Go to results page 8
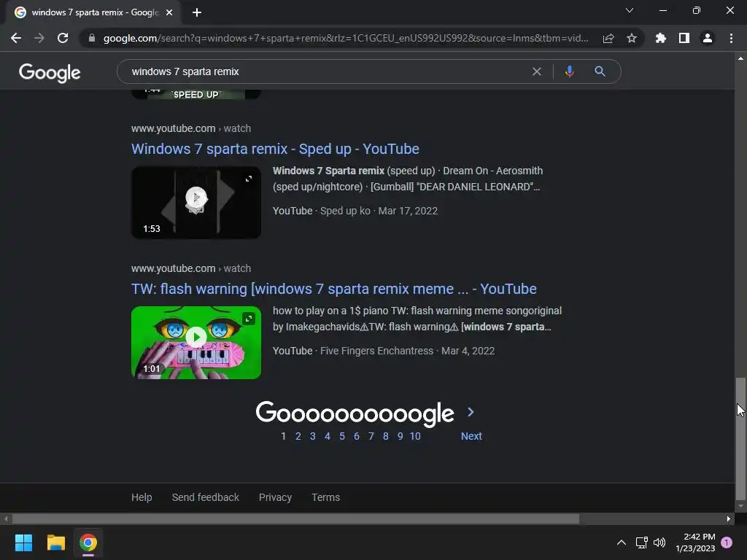747x560 pixels. point(385,436)
